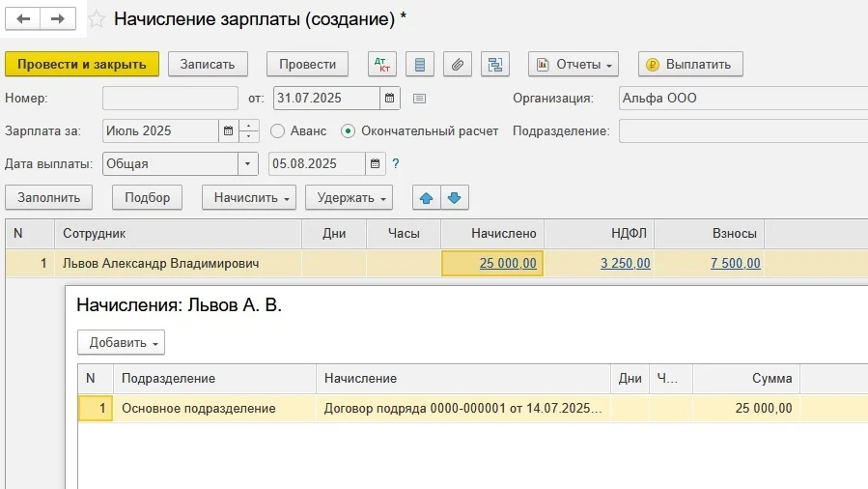Show Дт/Кт accounting entries icon
868x489 pixels.
pyautogui.click(x=382, y=65)
